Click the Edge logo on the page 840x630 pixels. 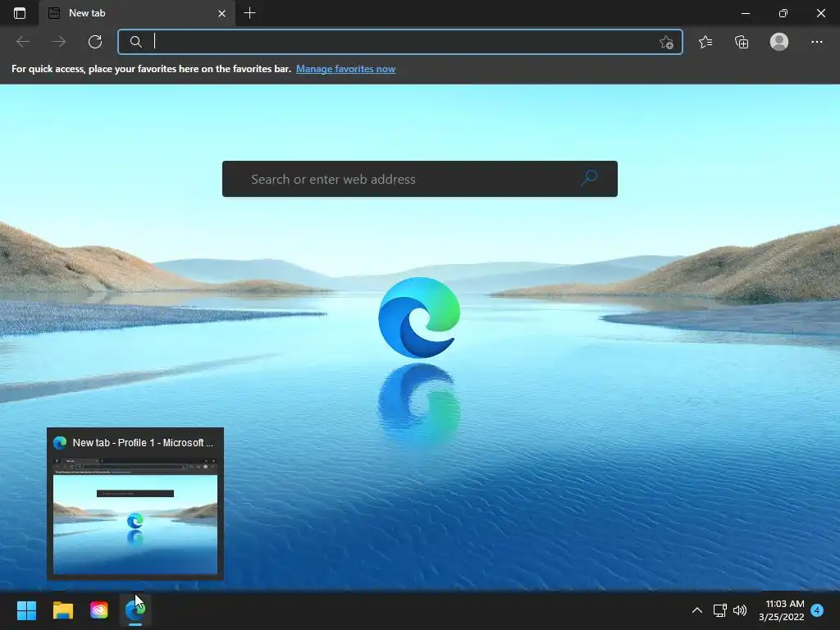click(x=419, y=317)
